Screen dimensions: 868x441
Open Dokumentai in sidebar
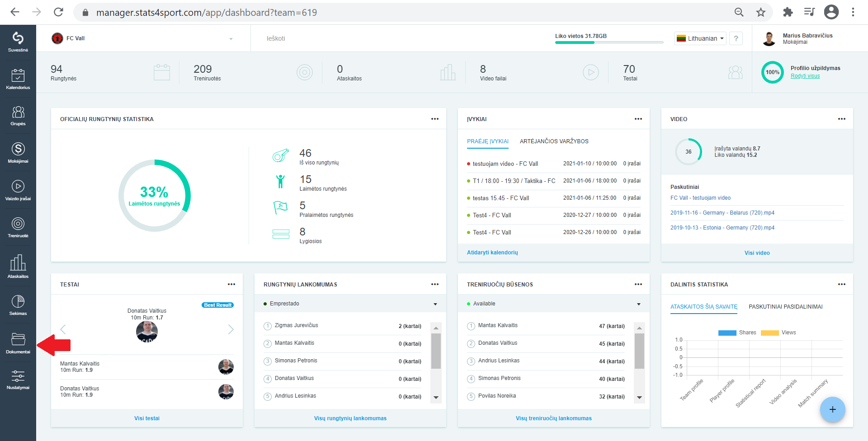coord(18,343)
